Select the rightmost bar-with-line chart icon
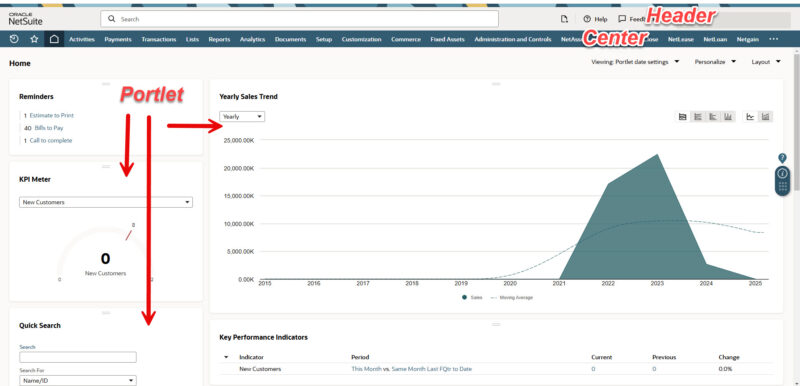Screen dimensions: 800x386 (x=765, y=117)
